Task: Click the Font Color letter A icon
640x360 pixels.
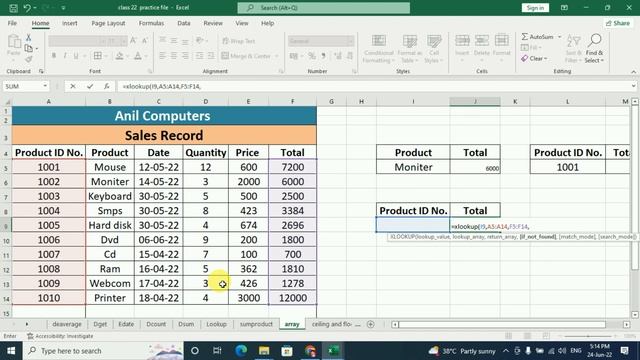Action: (138, 56)
